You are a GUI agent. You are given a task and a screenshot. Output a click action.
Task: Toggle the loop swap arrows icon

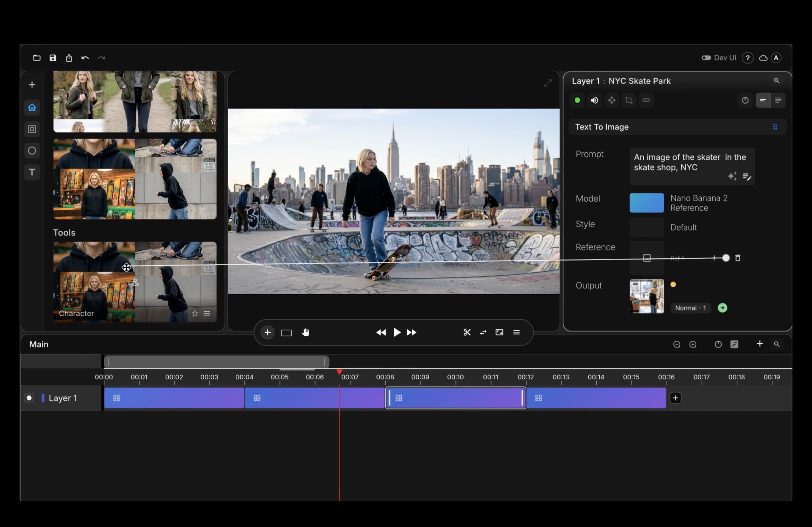point(483,332)
